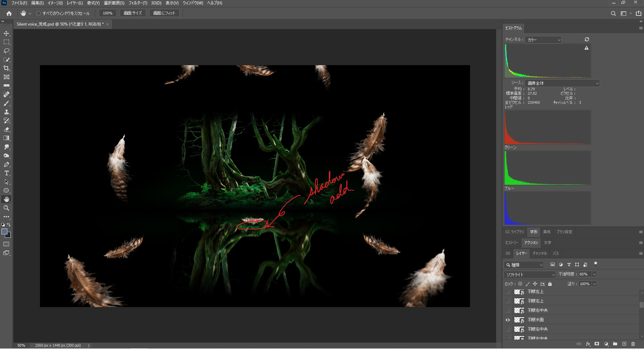Screen dimensions: 644x349
Task: Select the Frame tool
Action: point(6,77)
